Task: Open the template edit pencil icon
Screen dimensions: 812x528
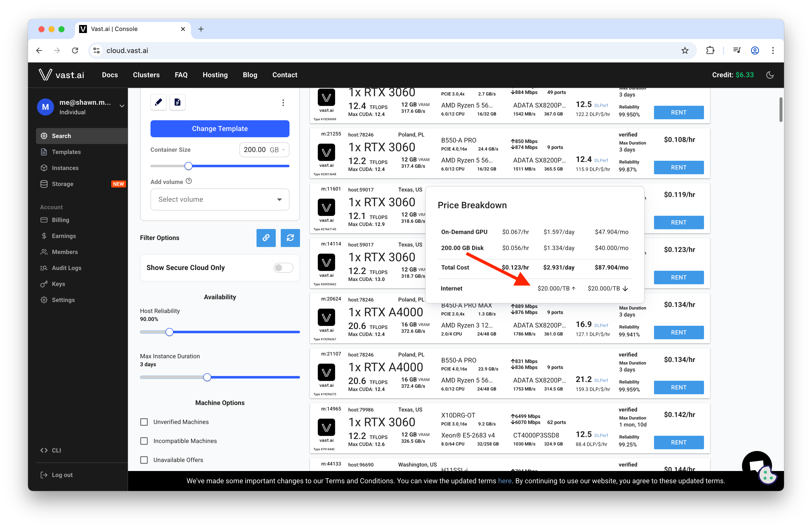Action: click(158, 102)
